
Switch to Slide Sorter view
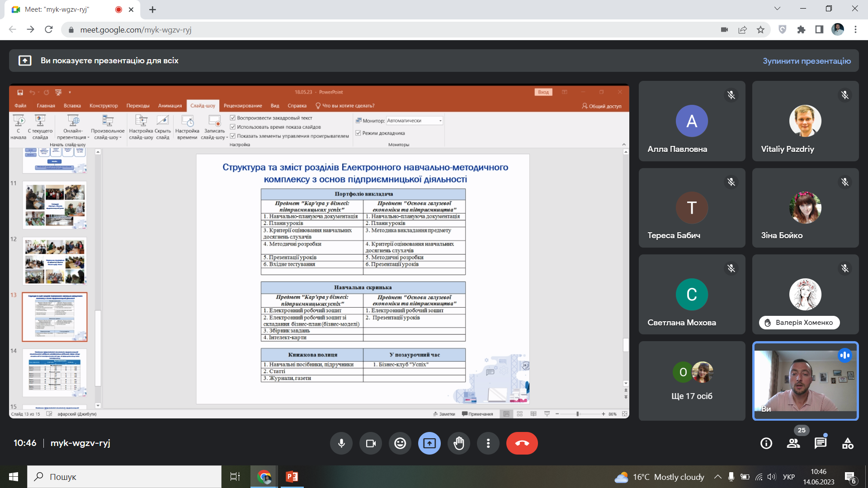(520, 414)
